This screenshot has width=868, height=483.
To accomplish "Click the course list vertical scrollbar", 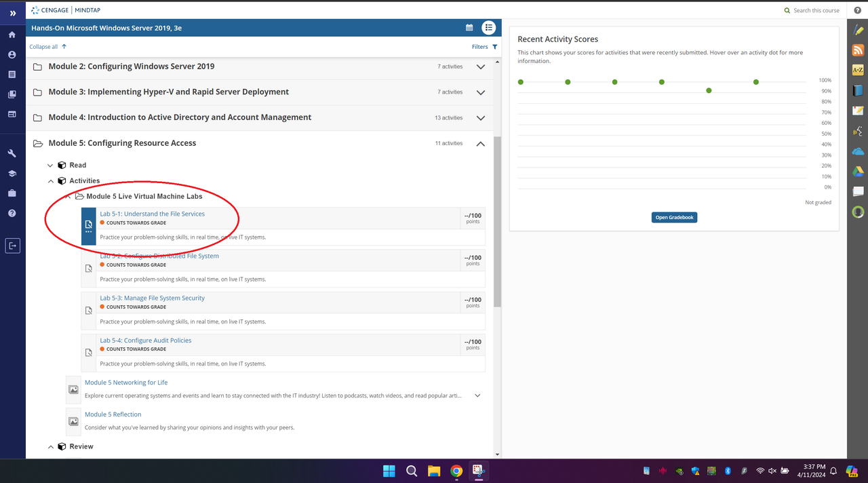I will (498, 220).
